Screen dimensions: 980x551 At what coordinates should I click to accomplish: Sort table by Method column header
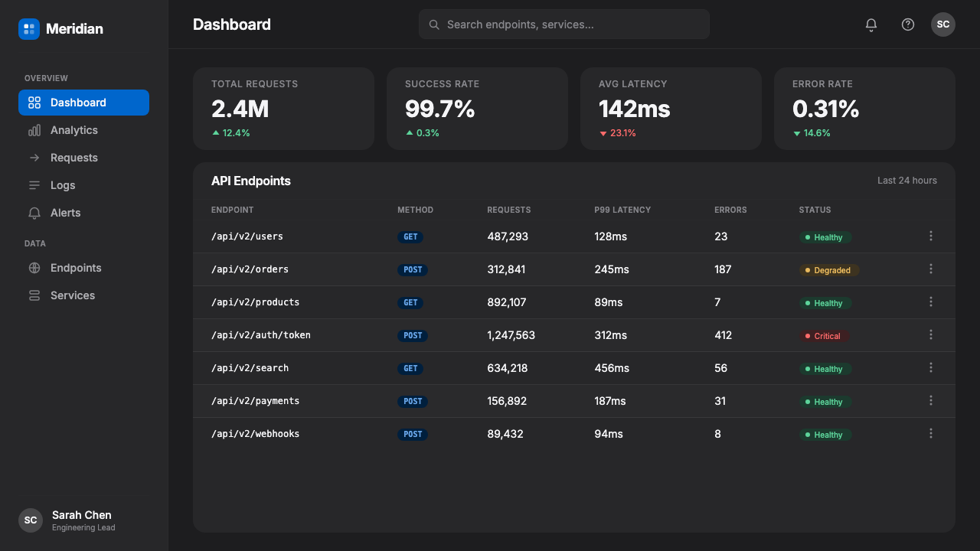415,210
